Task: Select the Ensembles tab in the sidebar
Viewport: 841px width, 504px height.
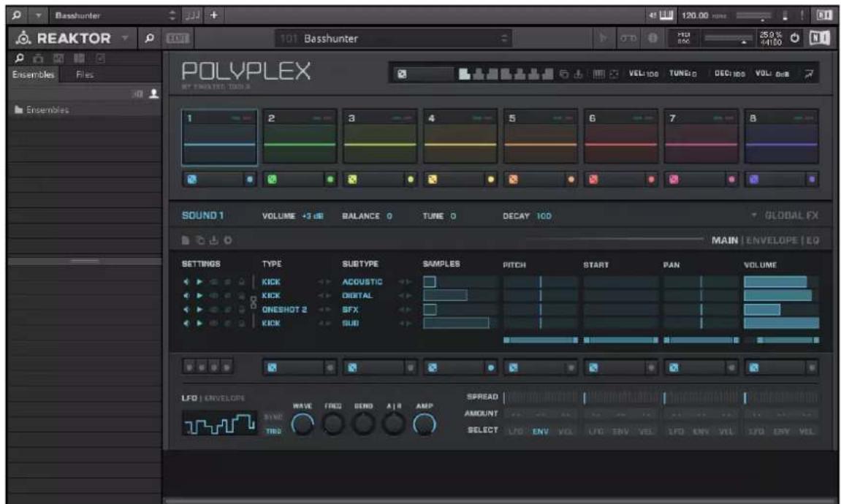Action: click(x=34, y=75)
